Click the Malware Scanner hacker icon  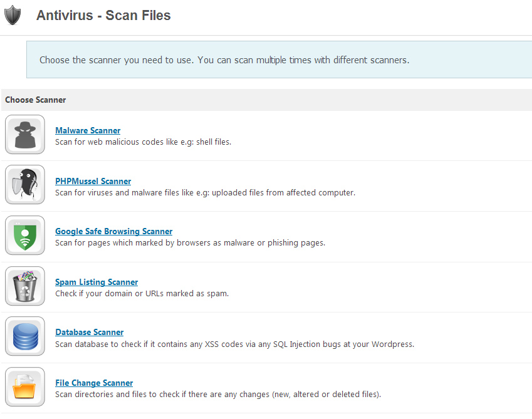25,135
